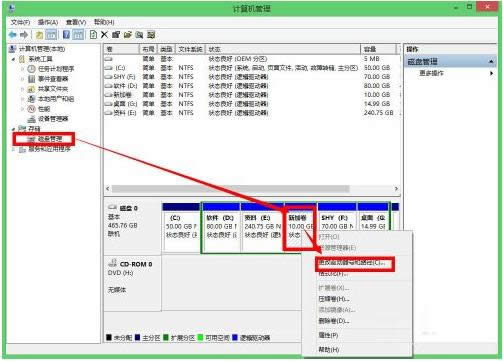Click the drive icon in SHY (F:) list row
Screen dimensions: 503x361
click(x=109, y=77)
